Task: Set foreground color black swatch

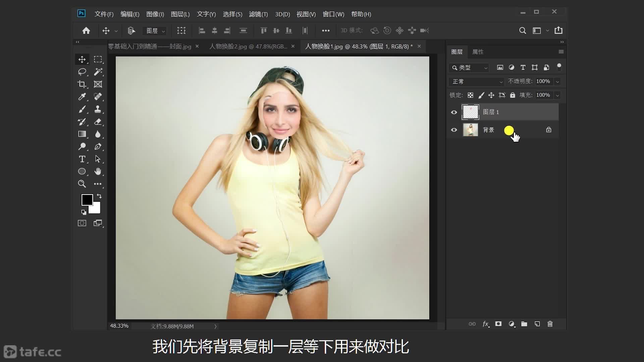Action: tap(87, 200)
